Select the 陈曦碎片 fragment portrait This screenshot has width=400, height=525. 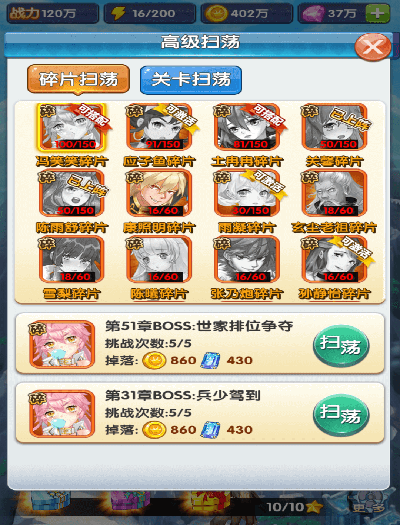pyautogui.click(x=159, y=259)
